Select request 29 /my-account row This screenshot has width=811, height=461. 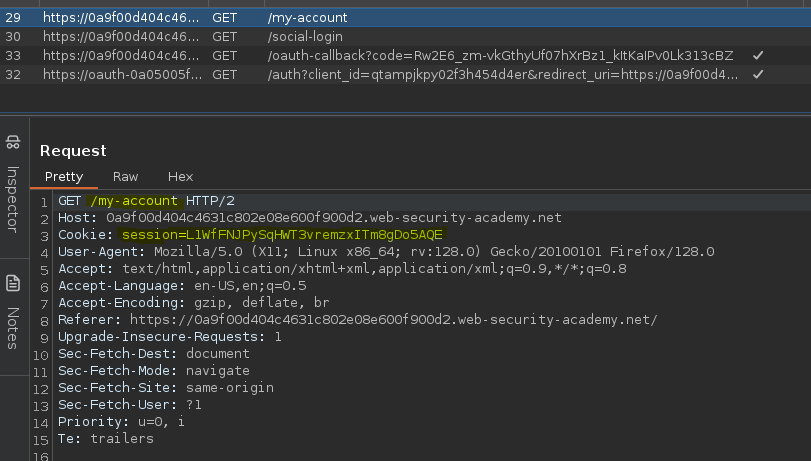406,18
